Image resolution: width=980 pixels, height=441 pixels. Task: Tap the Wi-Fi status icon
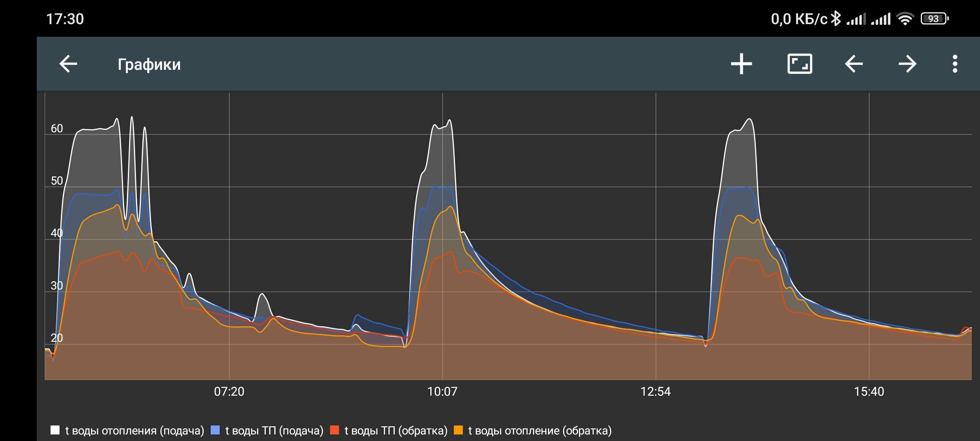pos(905,18)
